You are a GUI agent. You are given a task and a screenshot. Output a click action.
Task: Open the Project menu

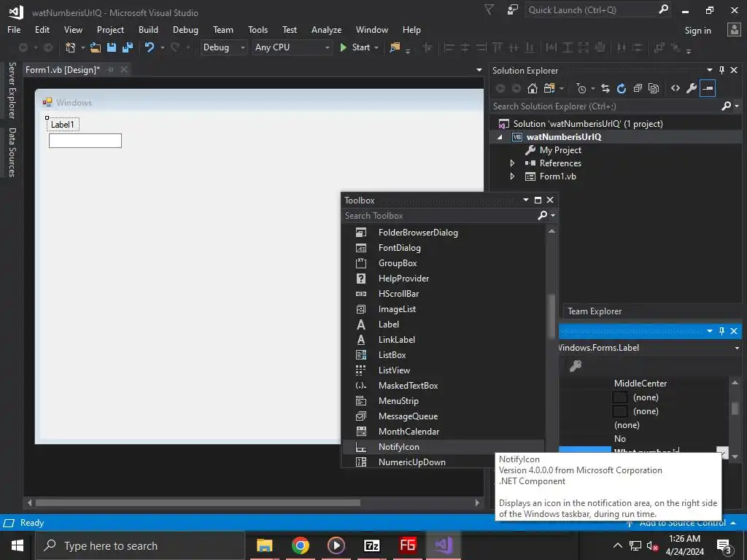(x=110, y=29)
